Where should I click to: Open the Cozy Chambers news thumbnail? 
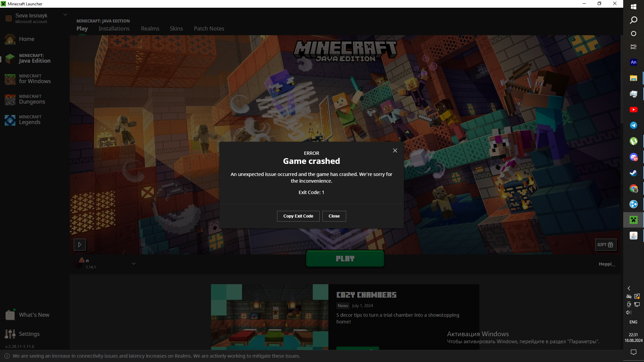[269, 317]
